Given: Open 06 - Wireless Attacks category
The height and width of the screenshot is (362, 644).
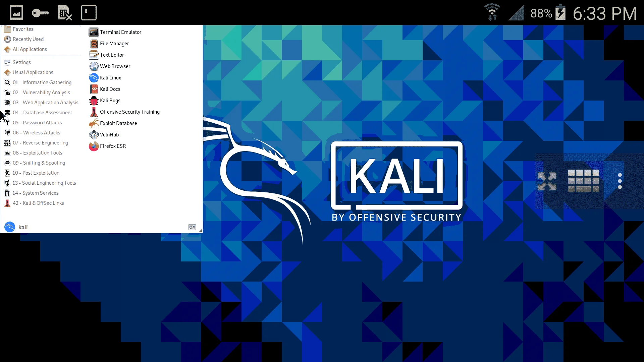Looking at the screenshot, I should coord(32,133).
